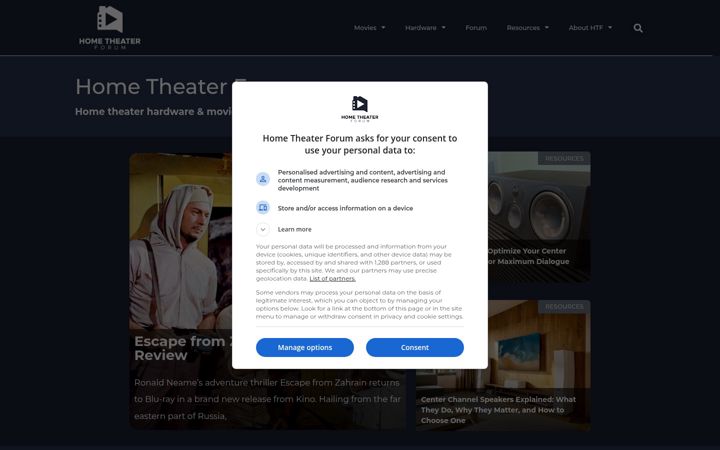Open the List of partners link
The width and height of the screenshot is (720, 450).
click(x=332, y=279)
